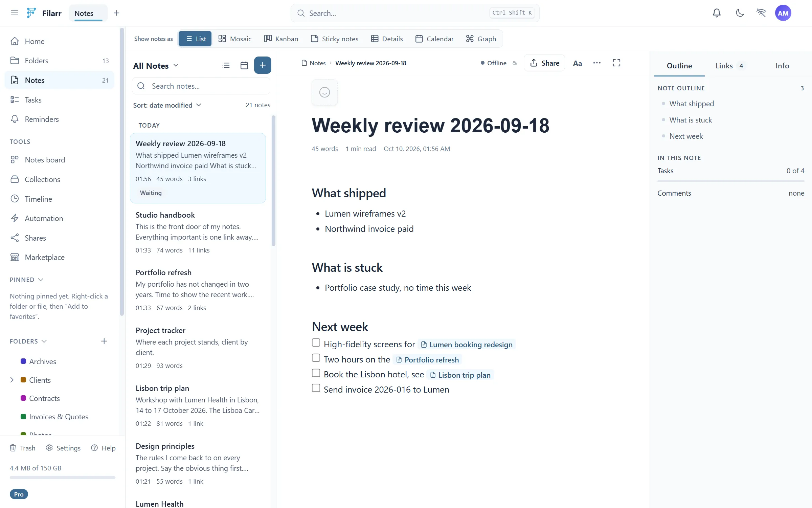This screenshot has height=508, width=812.
Task: Open the AM user avatar
Action: pos(783,13)
